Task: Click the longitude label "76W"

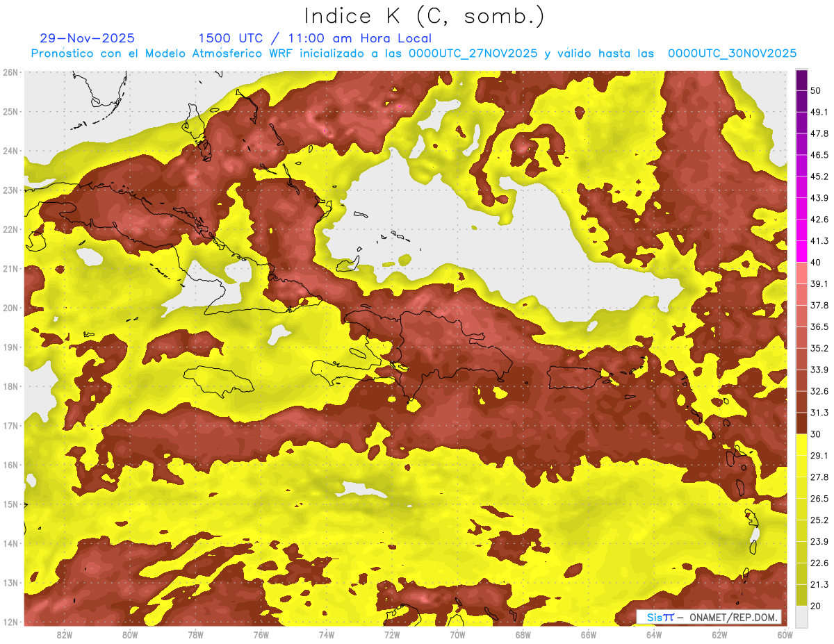Action: pyautogui.click(x=261, y=635)
